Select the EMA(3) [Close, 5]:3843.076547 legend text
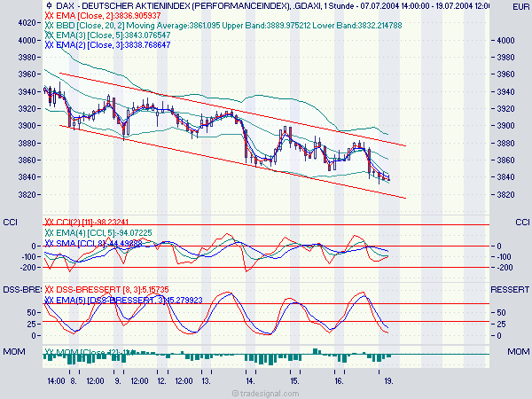This screenshot has height=399, width=532. (x=113, y=35)
